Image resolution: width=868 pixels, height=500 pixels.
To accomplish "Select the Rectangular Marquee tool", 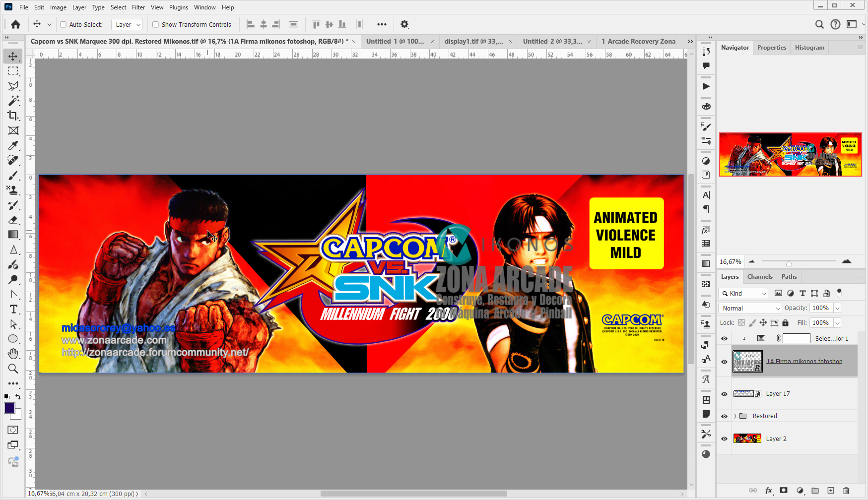I will 13,71.
